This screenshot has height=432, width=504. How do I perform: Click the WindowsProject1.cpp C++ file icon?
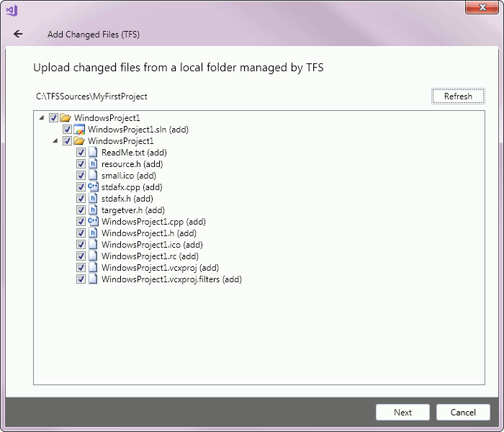pos(93,222)
